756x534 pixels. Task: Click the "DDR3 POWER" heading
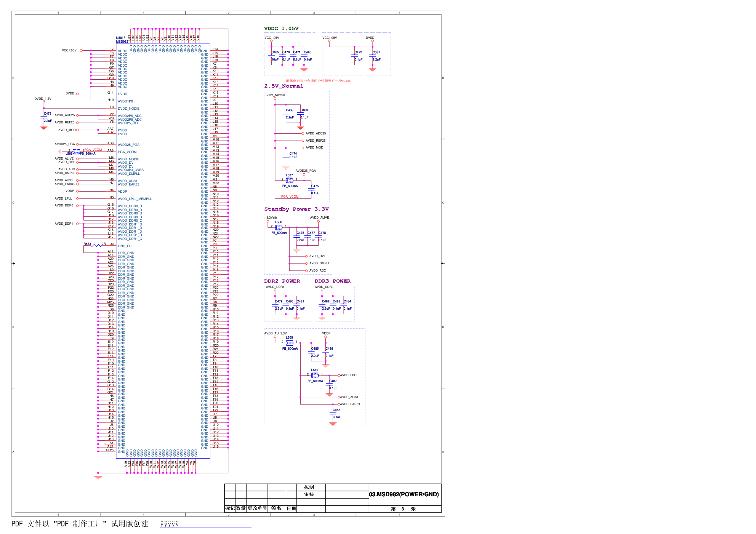click(x=333, y=281)
